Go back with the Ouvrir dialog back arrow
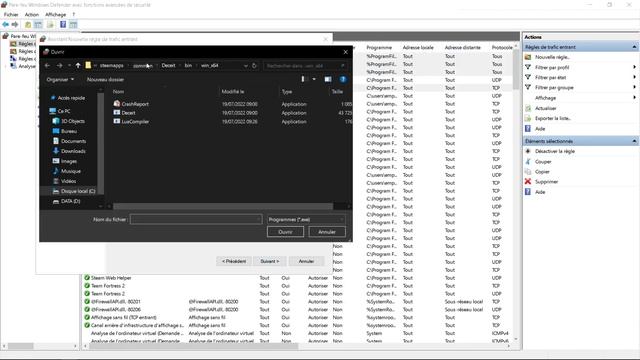 (47, 65)
